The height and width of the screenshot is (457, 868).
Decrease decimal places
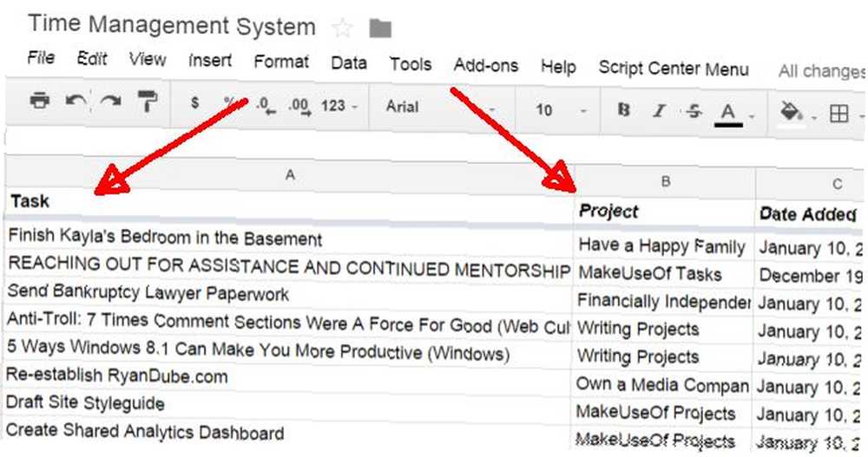266,105
